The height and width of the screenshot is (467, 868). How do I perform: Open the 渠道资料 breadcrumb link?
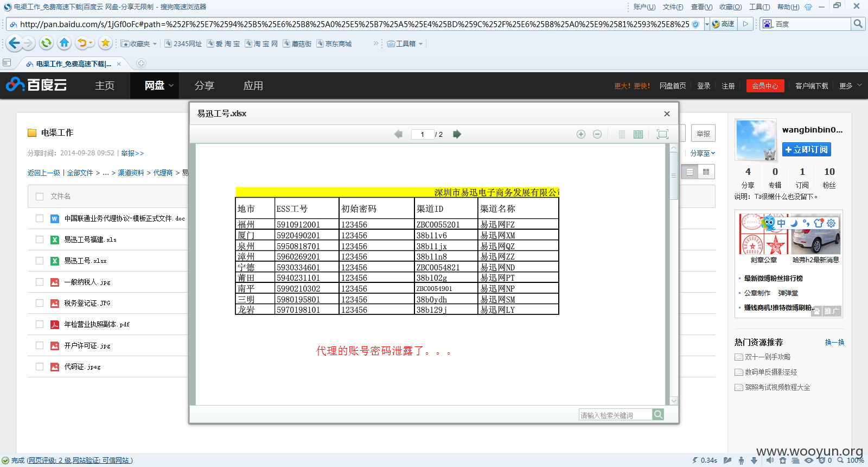click(x=131, y=173)
